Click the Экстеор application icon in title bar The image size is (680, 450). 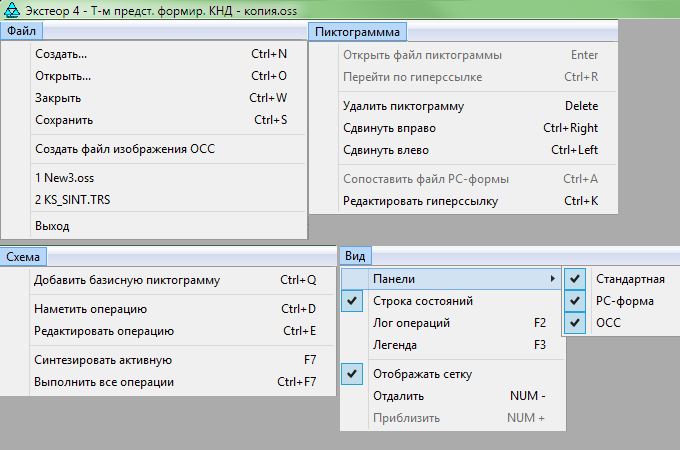tap(11, 10)
